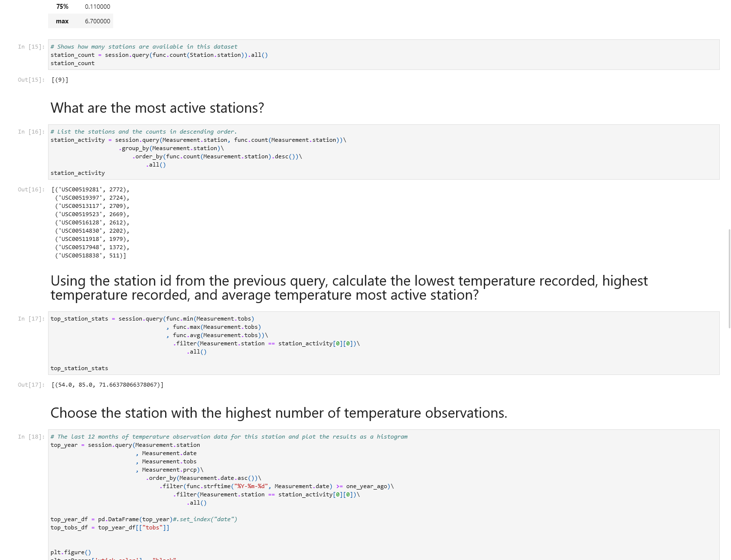Click the heading starting 'Using the station id'
Screen dimensions: 731x560
pyautogui.click(x=349, y=288)
